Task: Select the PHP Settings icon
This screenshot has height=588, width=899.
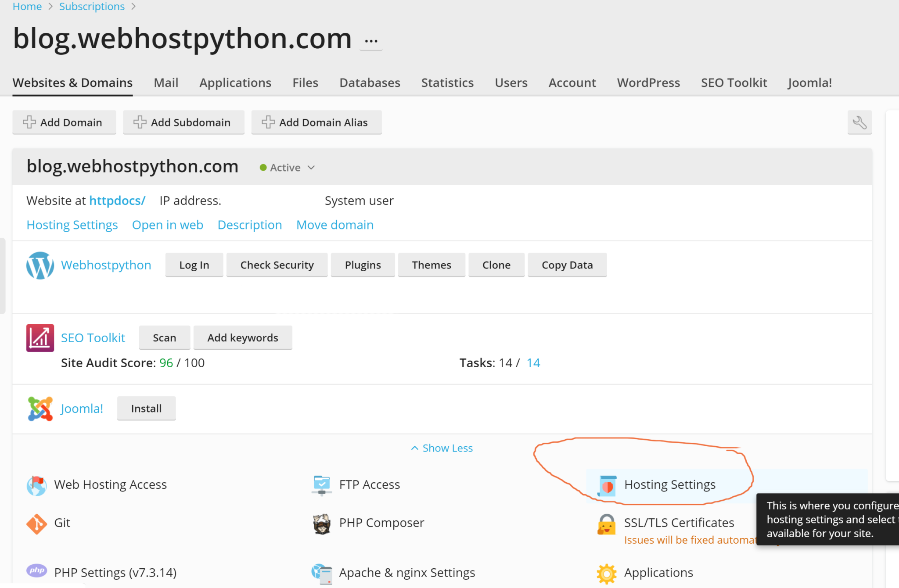Action: pyautogui.click(x=37, y=571)
